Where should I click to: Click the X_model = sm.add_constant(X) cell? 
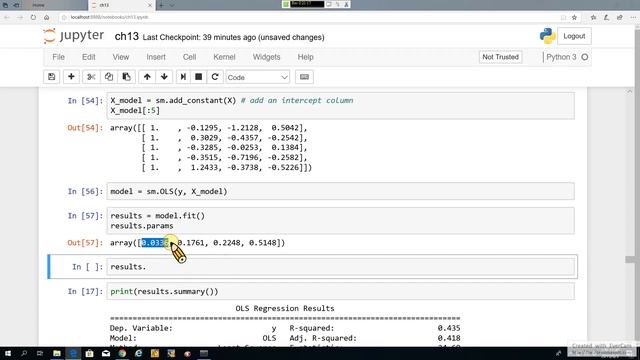(x=340, y=106)
